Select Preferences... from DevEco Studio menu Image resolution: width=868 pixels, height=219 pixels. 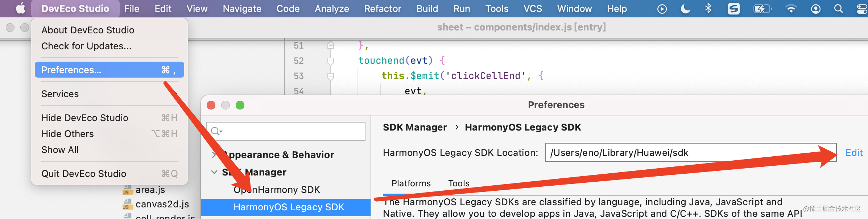coord(109,70)
